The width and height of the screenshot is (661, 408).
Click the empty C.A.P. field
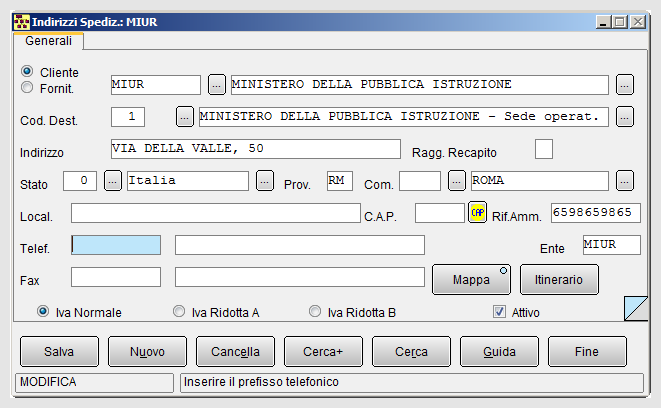pyautogui.click(x=440, y=213)
